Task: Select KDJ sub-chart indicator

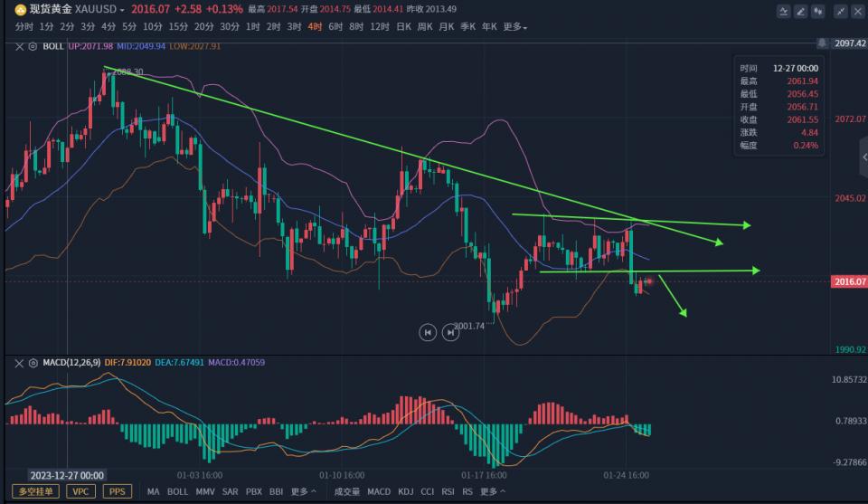Action: coord(405,491)
